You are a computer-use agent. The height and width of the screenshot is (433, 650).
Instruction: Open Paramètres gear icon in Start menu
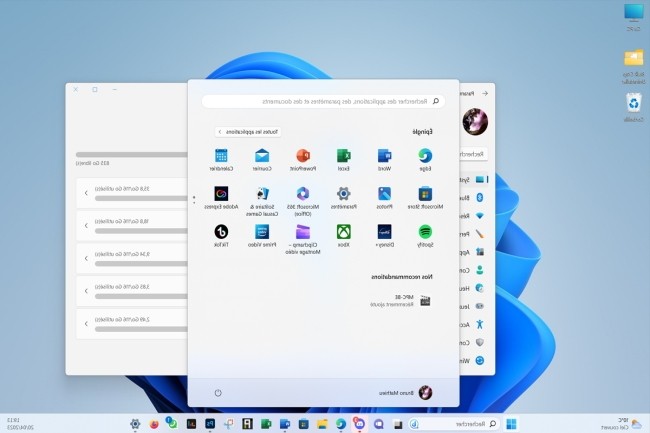(x=343, y=194)
